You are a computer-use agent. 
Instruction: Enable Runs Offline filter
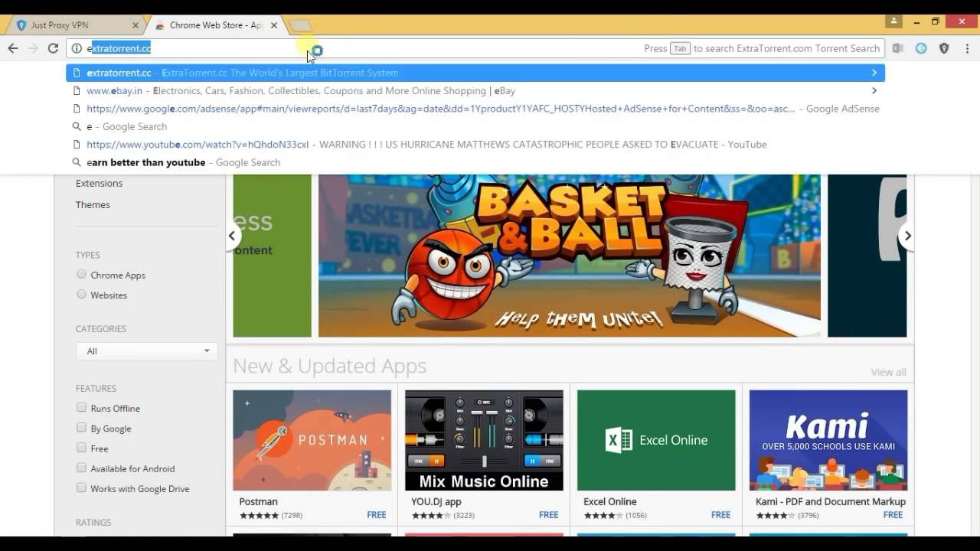81,407
